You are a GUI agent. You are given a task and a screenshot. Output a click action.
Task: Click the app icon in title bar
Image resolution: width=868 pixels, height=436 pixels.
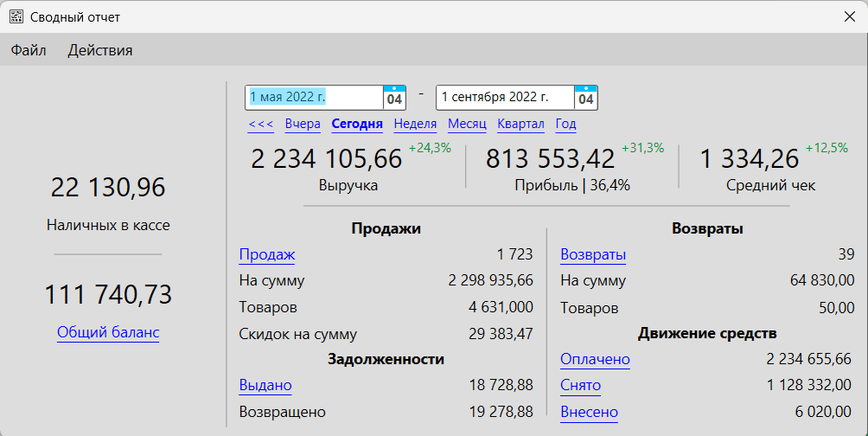coord(16,16)
